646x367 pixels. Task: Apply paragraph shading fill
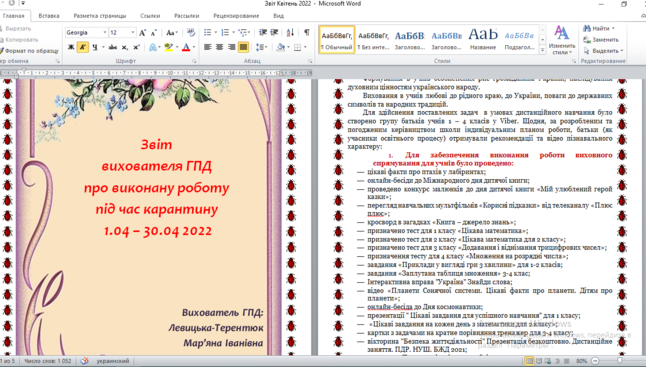[x=281, y=47]
